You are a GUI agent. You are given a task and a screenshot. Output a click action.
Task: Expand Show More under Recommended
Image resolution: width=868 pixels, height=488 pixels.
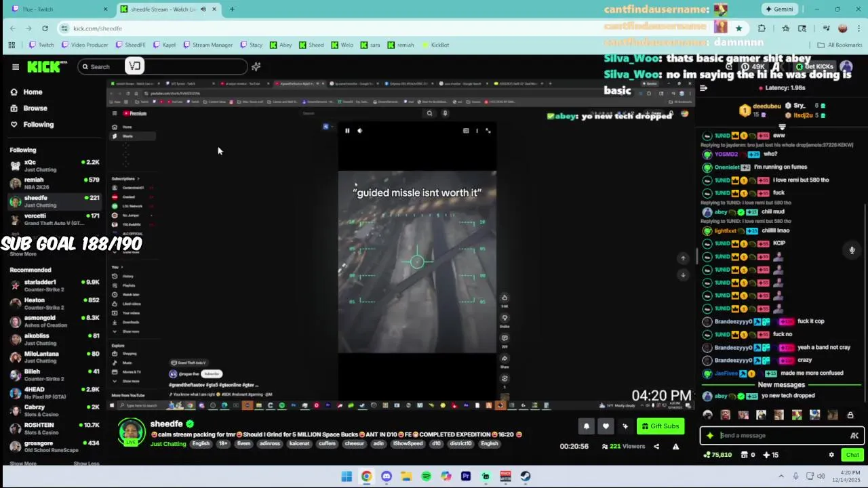pos(23,464)
